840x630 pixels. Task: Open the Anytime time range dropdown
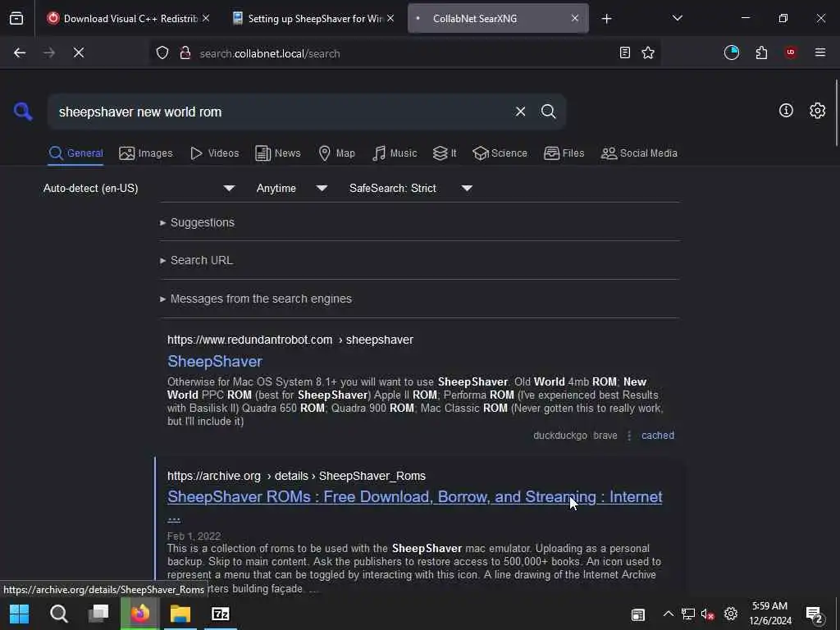click(292, 188)
